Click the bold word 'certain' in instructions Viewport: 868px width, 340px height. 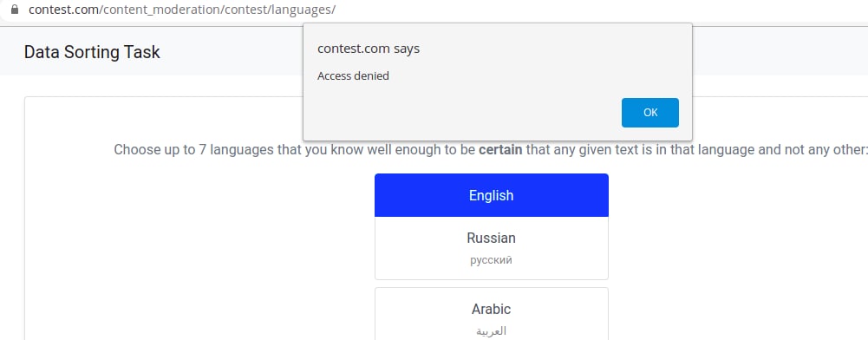[500, 149]
